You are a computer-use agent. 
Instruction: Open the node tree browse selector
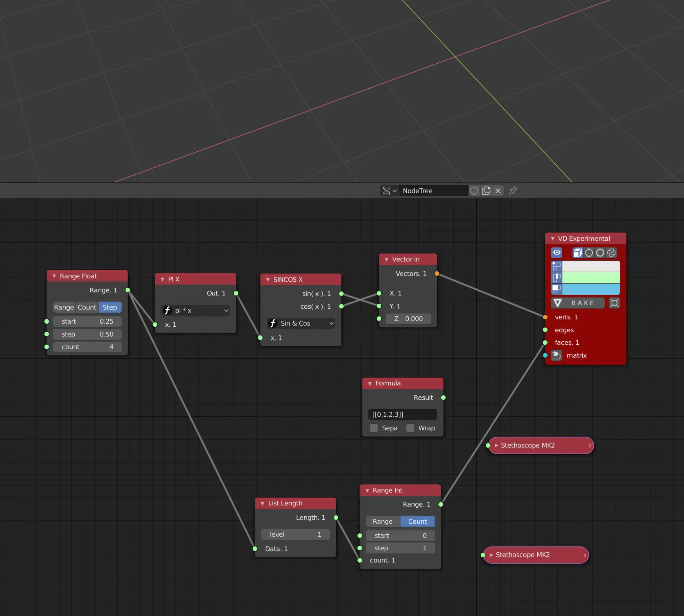[x=389, y=191]
